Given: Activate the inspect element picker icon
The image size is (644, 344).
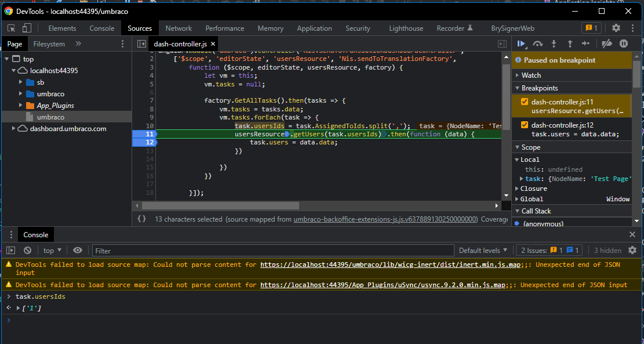Looking at the screenshot, I should point(12,28).
